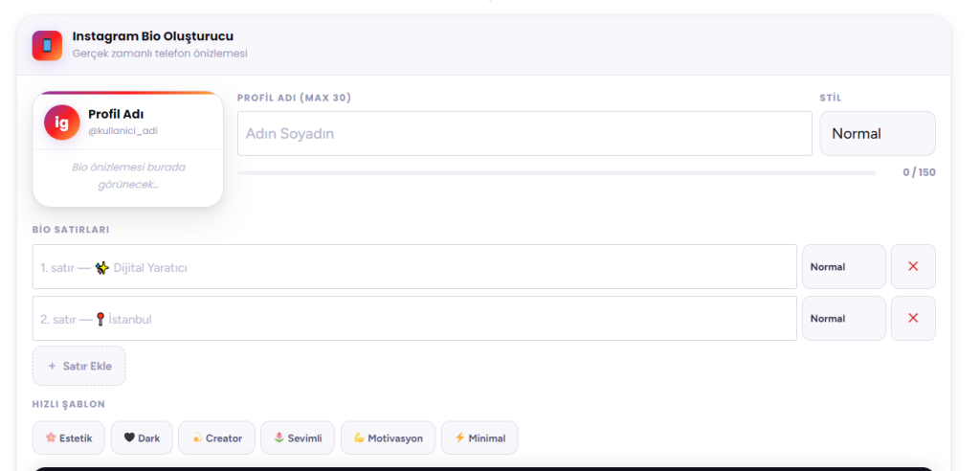The image size is (980, 471).
Task: Click the Instagram Bio Oluşturucu phone icon
Action: click(47, 45)
